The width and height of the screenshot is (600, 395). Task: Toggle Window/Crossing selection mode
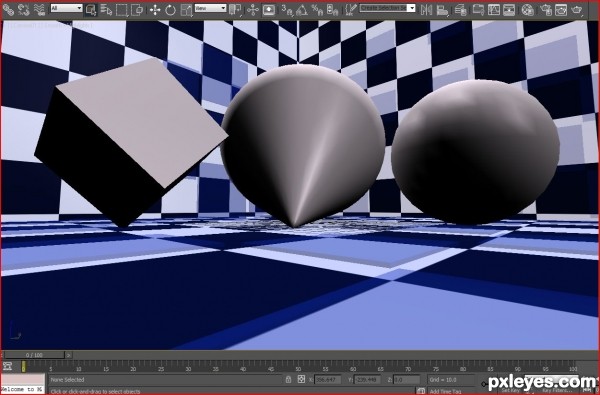[x=137, y=10]
